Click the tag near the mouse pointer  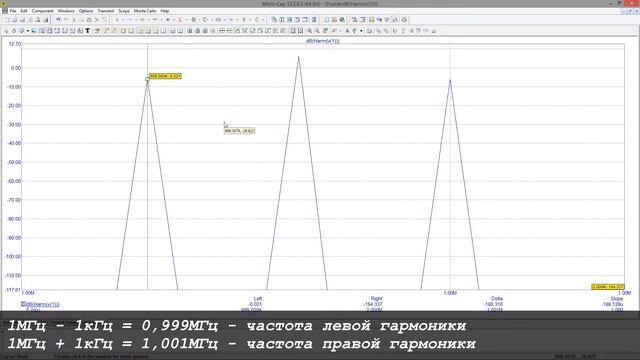coord(240,131)
